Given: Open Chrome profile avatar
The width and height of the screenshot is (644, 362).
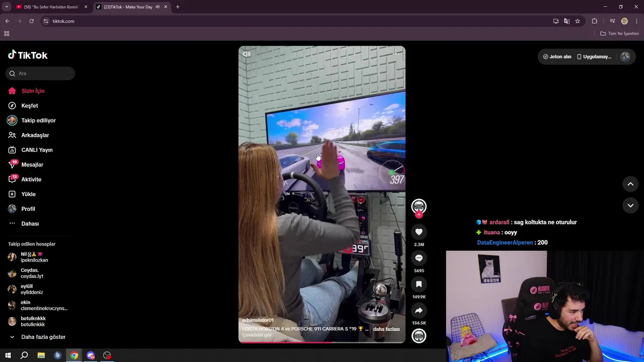Looking at the screenshot, I should point(624,21).
